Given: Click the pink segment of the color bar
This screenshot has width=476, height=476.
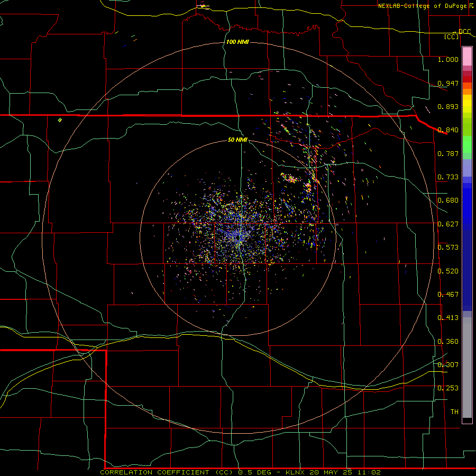Looking at the screenshot, I should coord(467,57).
